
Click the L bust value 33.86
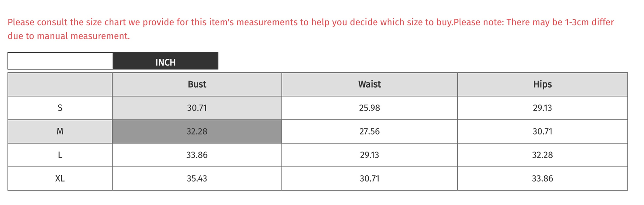click(x=197, y=155)
